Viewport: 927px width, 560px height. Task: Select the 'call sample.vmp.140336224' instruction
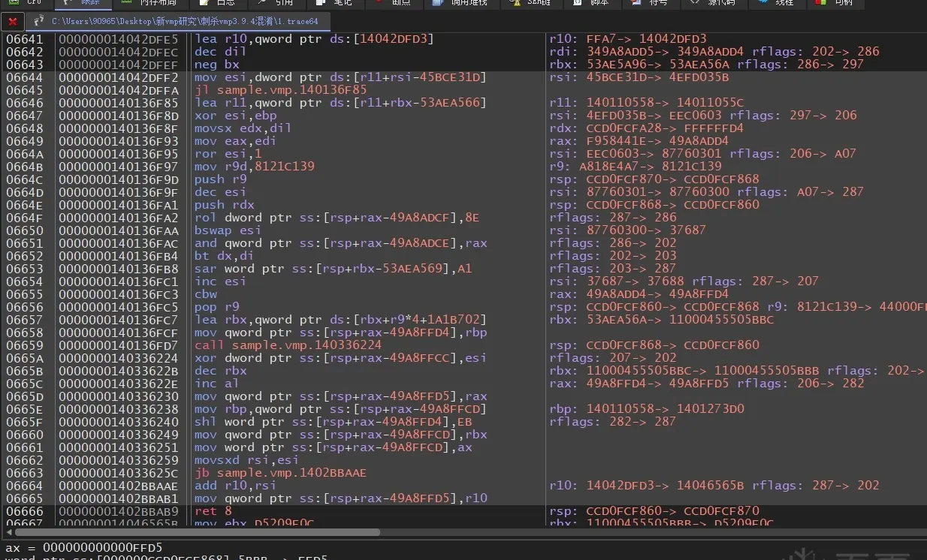coord(288,345)
